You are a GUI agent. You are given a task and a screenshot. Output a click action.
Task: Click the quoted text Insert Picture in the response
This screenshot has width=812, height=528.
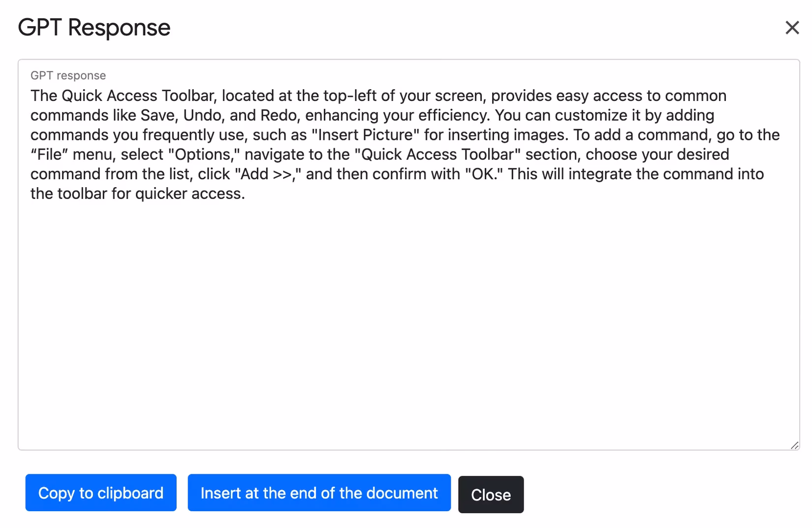367,134
